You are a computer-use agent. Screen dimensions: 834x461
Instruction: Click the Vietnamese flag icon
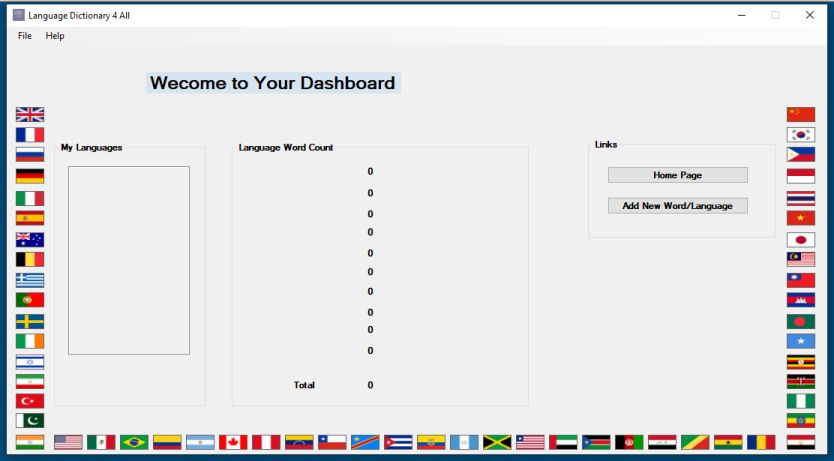tap(800, 218)
